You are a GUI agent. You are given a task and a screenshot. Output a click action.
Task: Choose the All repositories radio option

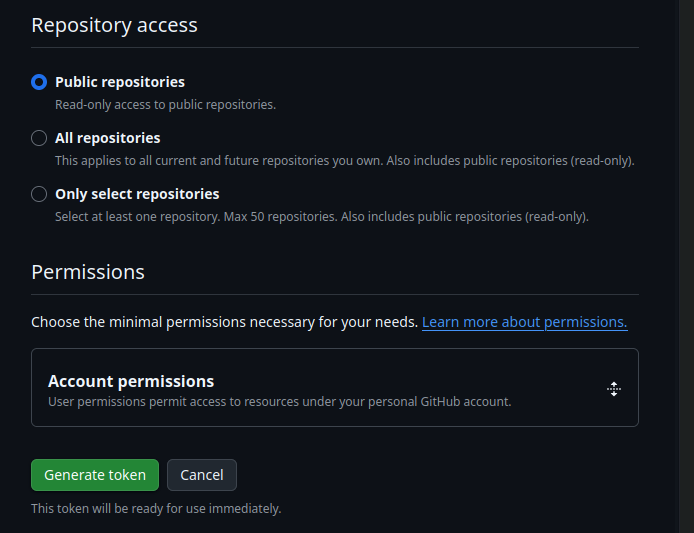[39, 138]
